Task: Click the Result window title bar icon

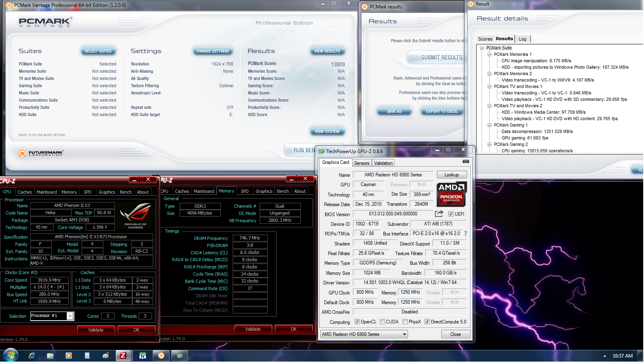Action: click(471, 4)
